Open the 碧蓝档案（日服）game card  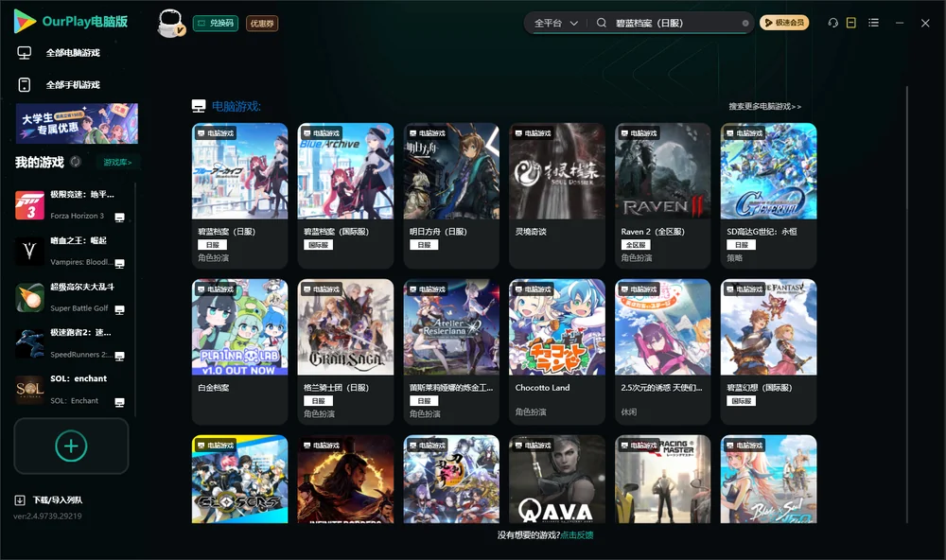tap(240, 196)
